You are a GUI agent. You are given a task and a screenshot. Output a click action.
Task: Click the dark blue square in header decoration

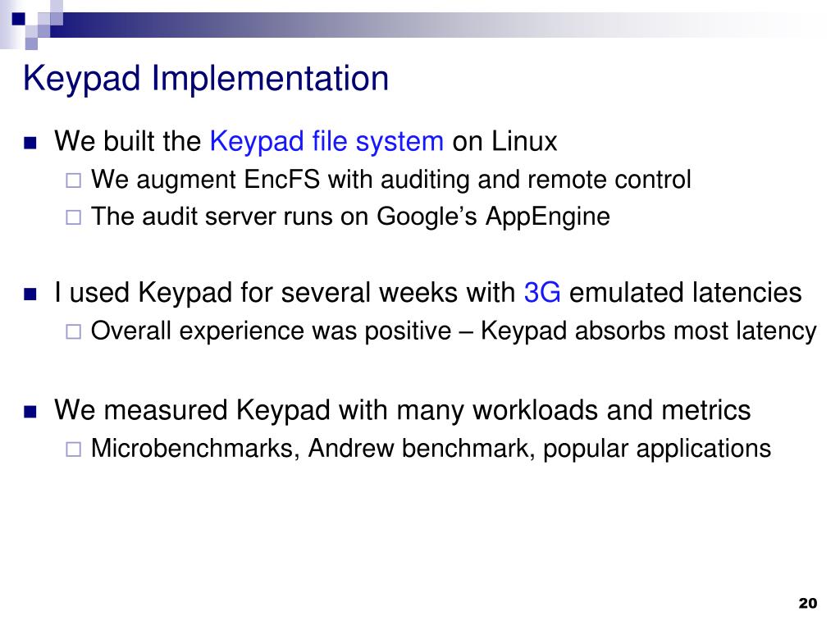click(x=19, y=19)
